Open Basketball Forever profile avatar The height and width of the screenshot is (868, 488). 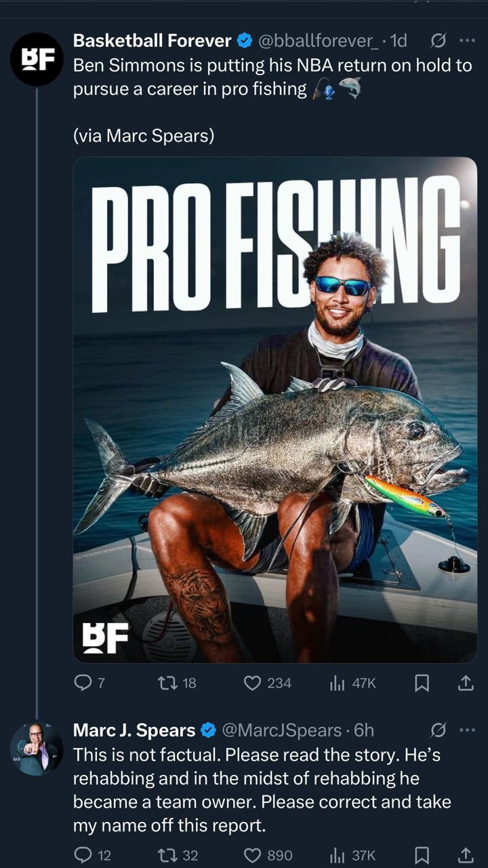(x=37, y=59)
